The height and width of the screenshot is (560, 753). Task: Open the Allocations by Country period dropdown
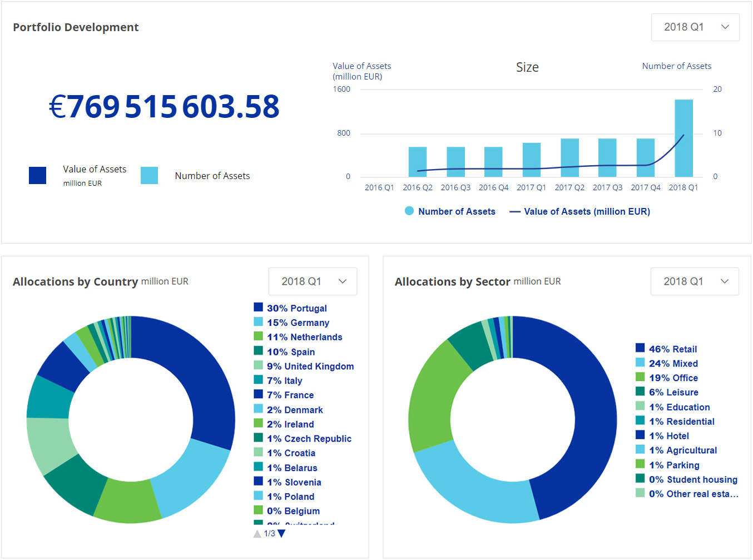(x=313, y=281)
